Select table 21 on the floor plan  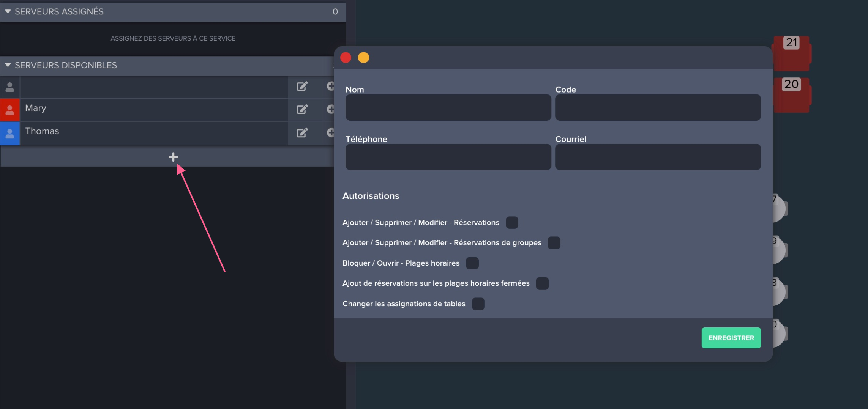point(791,53)
